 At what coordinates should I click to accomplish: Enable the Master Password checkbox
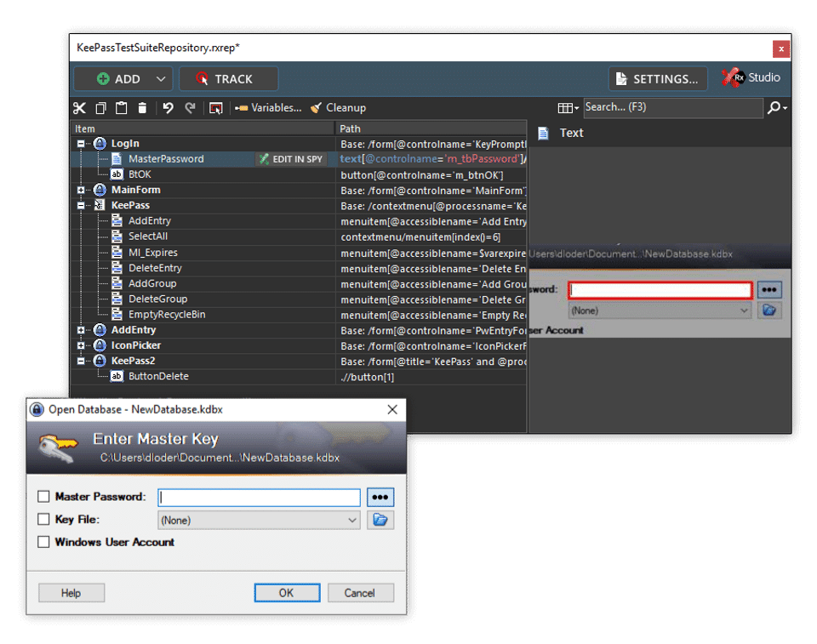pyautogui.click(x=43, y=497)
